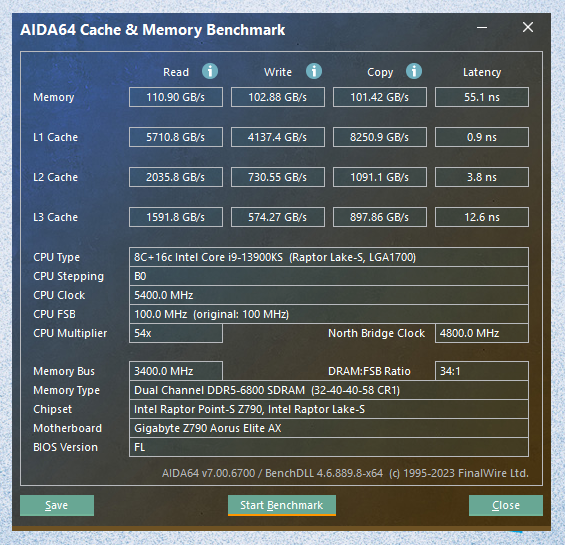Click the L2 Cache Write value 730.55 GB/s
This screenshot has height=545, width=565.
click(278, 177)
